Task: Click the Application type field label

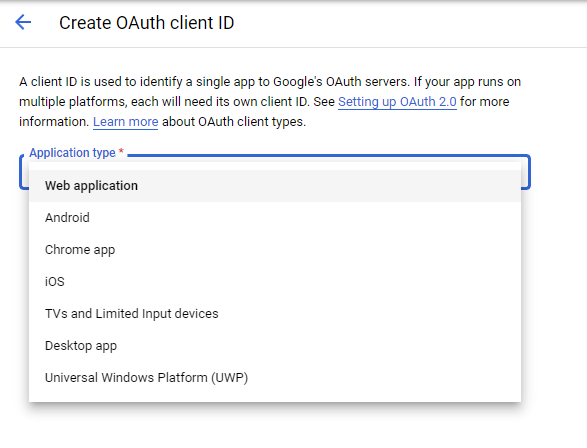Action: tap(72, 153)
